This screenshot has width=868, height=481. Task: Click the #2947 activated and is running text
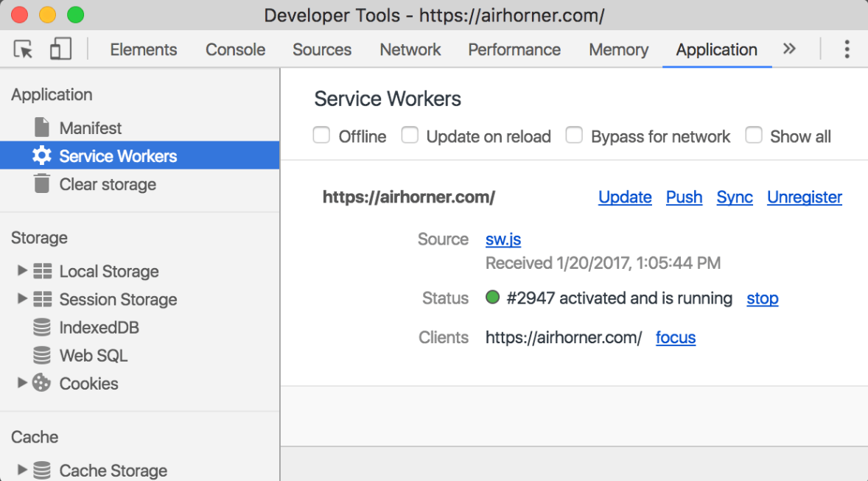tap(619, 298)
